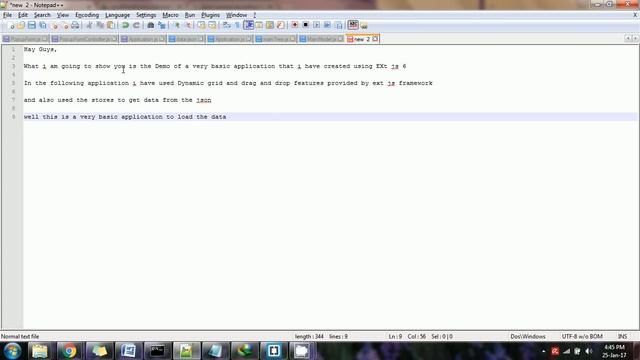The image size is (640, 360).
Task: Open the Encoding menu
Action: [x=87, y=15]
